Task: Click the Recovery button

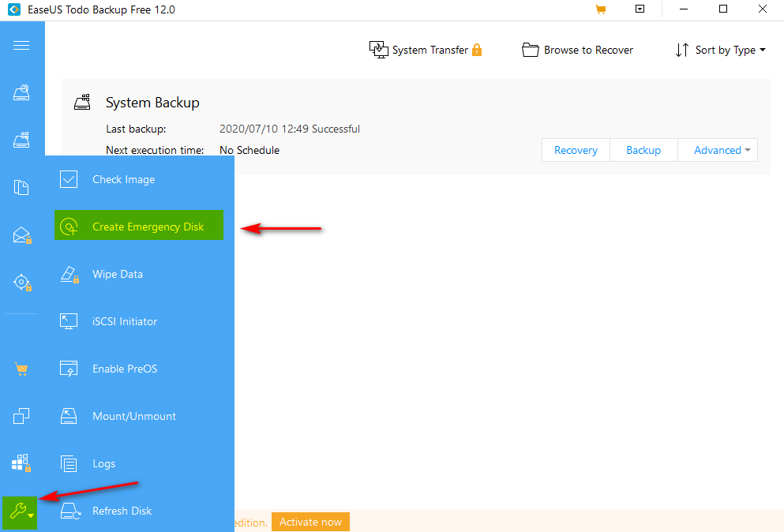Action: (x=576, y=150)
